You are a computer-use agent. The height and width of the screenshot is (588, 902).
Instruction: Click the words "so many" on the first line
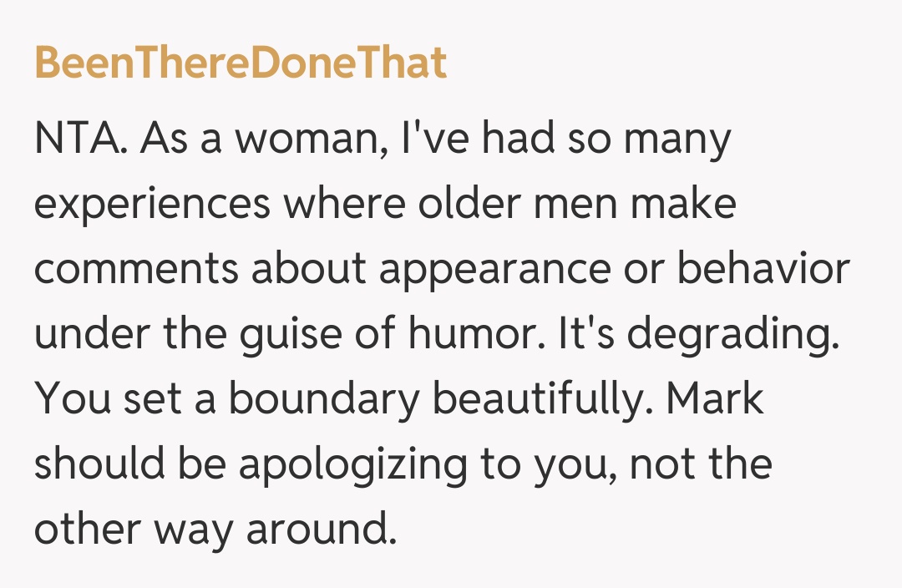(x=639, y=139)
